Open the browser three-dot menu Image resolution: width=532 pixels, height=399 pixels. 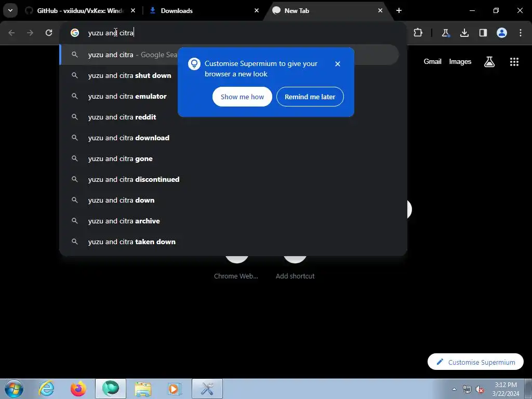[521, 33]
